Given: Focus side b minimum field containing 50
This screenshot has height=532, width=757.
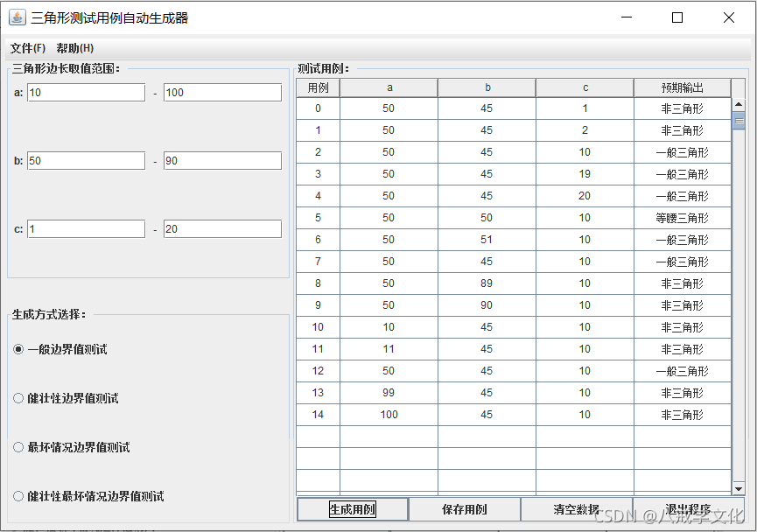Looking at the screenshot, I should tap(86, 161).
